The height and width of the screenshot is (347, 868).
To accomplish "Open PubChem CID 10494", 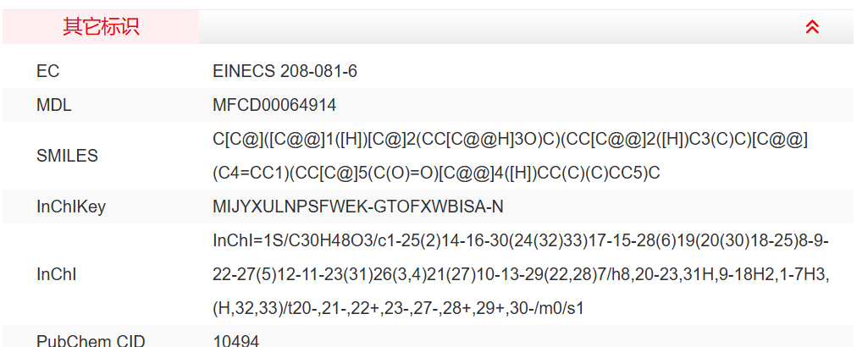I will coord(236,341).
